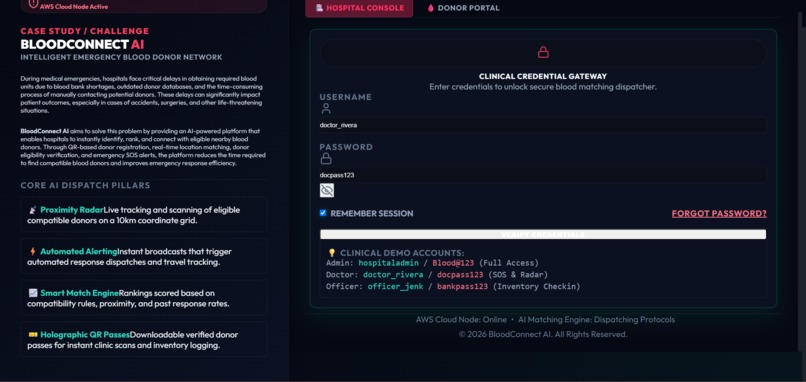Click the Core AI Dispatch Pillars heading

pos(85,185)
